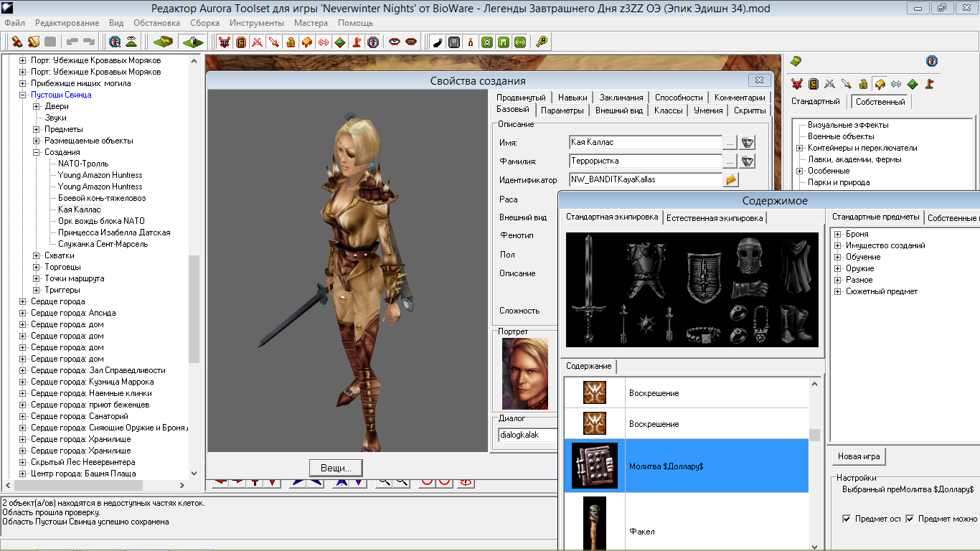Click the redo arrow in the main toolbar
The width and height of the screenshot is (980, 551).
click(89, 42)
